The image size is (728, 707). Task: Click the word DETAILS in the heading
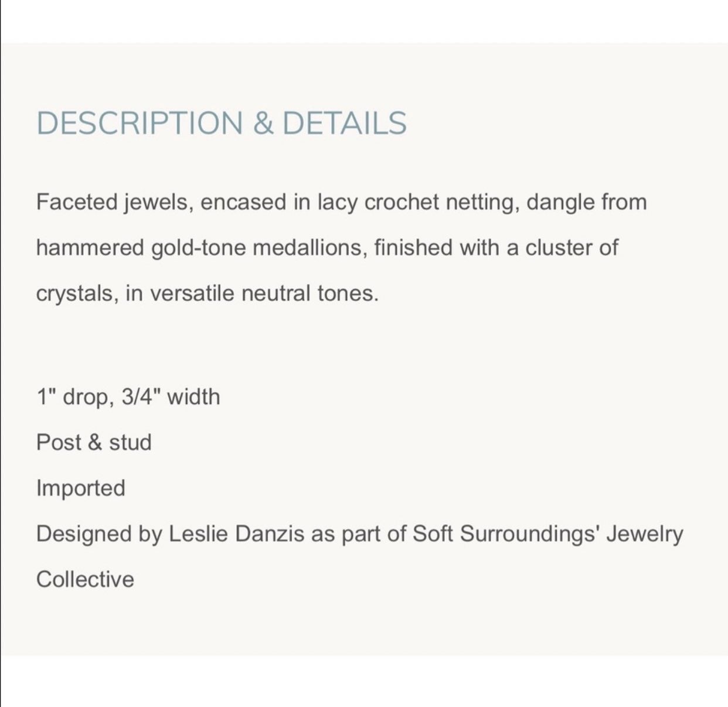(x=345, y=124)
